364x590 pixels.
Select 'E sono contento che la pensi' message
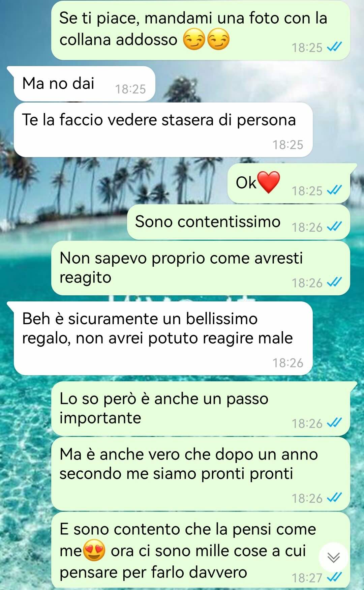click(201, 550)
